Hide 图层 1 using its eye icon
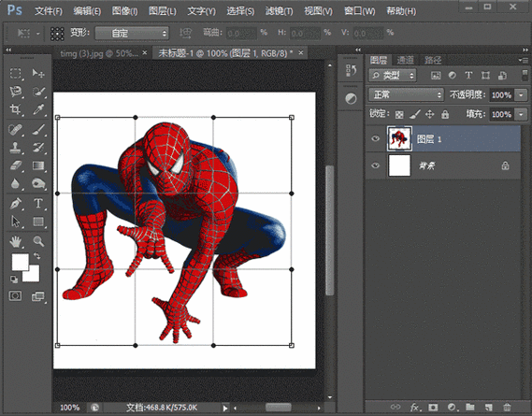The height and width of the screenshot is (416, 532). (x=375, y=138)
